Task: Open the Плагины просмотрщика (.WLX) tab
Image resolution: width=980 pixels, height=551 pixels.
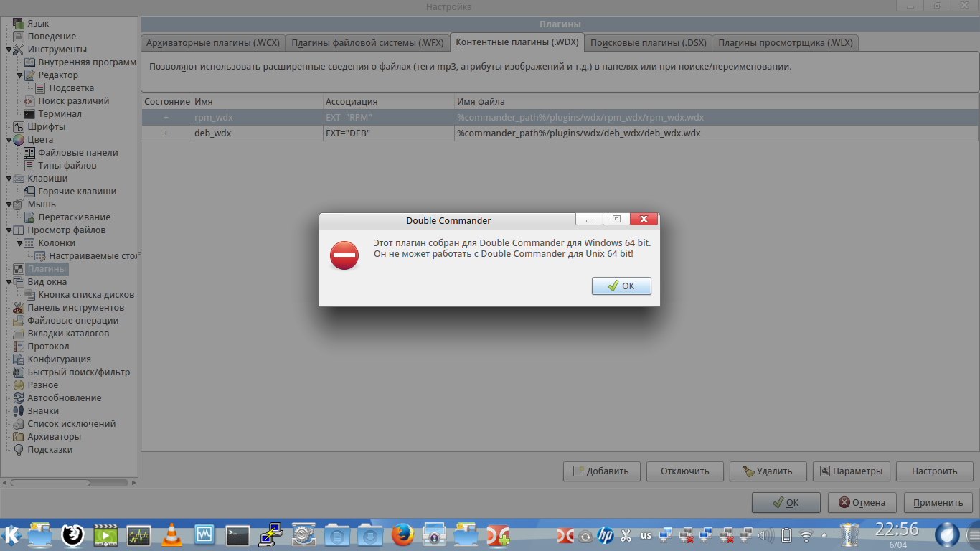Action: tap(786, 43)
